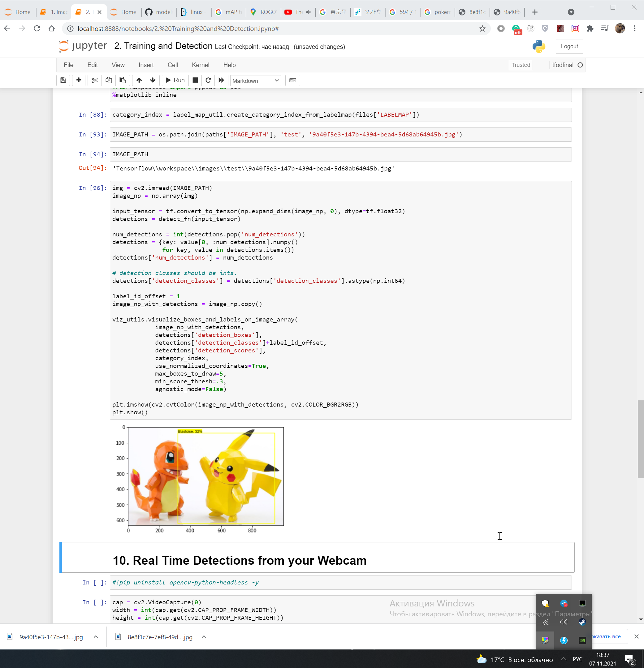Image resolution: width=644 pixels, height=668 pixels.
Task: Open the volume icon in tray popup
Action: pos(564,622)
